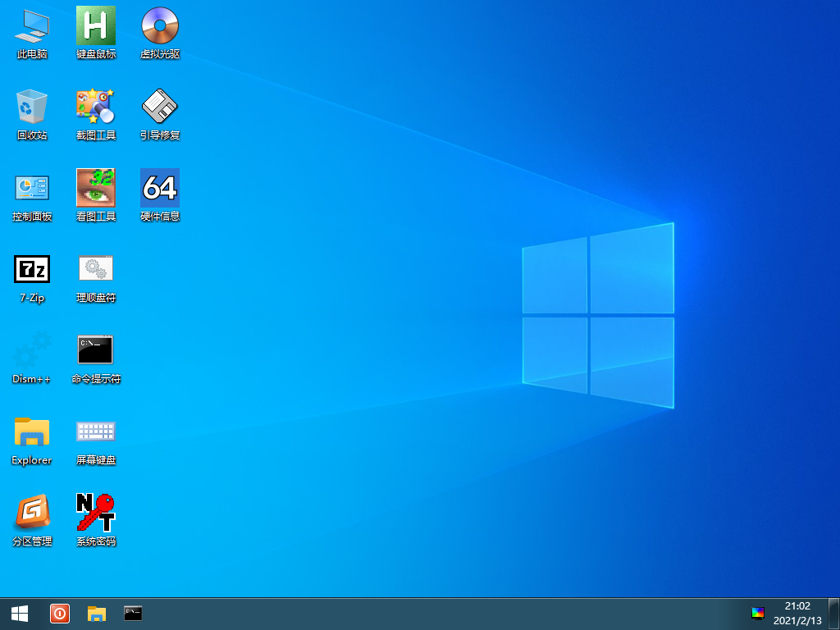
Task: Click the red power button in taskbar
Action: pyautogui.click(x=60, y=614)
